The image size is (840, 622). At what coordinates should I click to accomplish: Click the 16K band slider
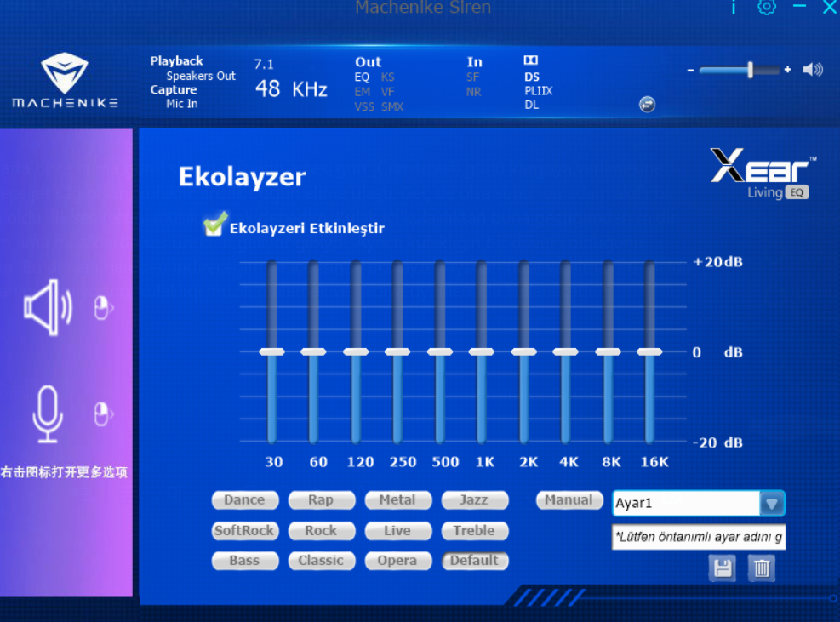coord(649,352)
